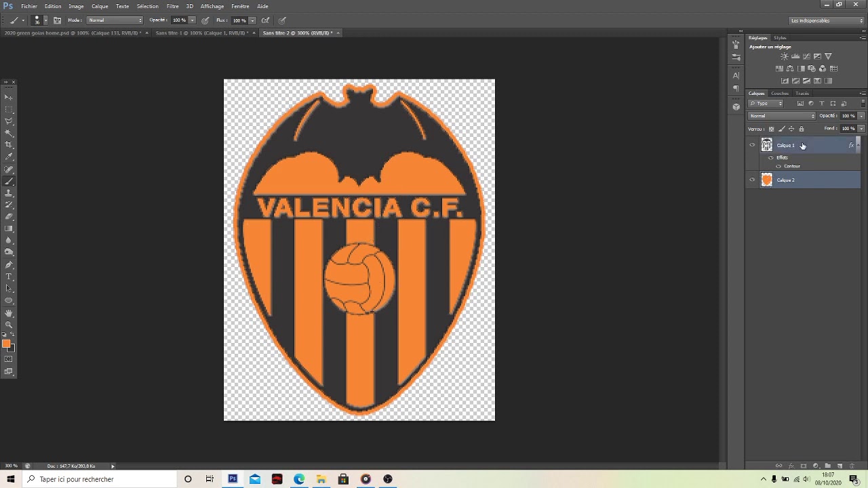Collapse Calque 1 effects list

point(858,145)
